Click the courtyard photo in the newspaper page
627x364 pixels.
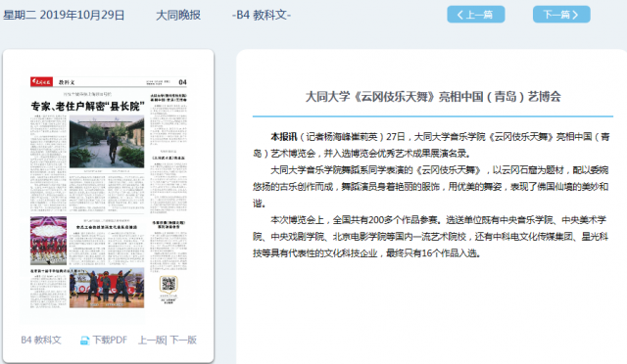[x=107, y=142]
